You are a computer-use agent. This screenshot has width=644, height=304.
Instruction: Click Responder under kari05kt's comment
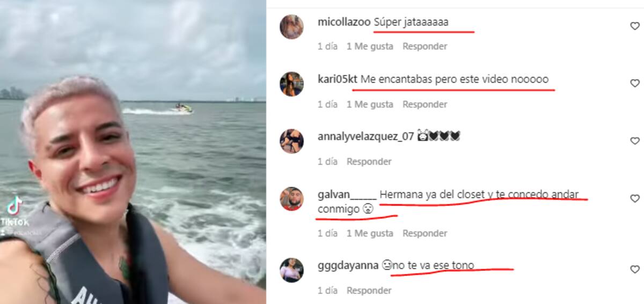[425, 105]
